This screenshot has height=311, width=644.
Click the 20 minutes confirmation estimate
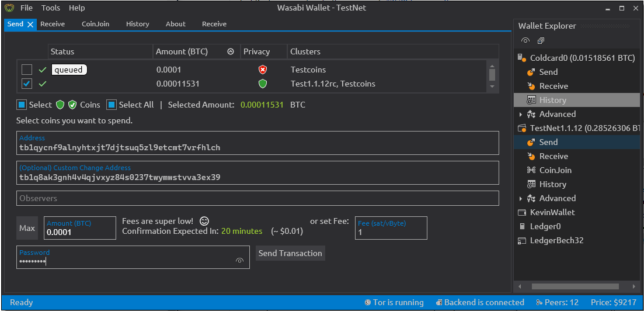click(x=242, y=231)
